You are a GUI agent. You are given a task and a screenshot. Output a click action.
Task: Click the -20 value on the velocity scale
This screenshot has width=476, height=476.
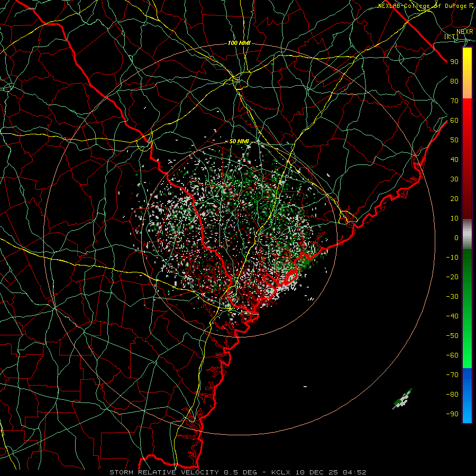[x=452, y=277]
